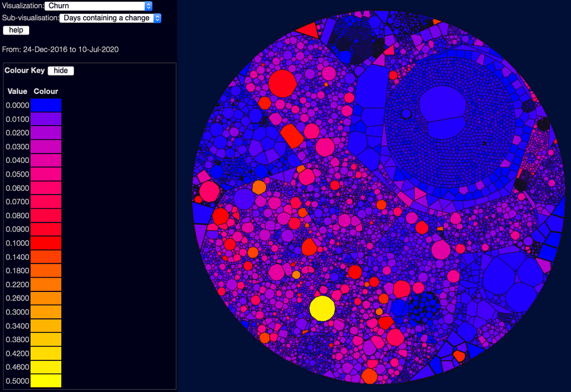Click the 0.1000 value label

click(x=17, y=243)
